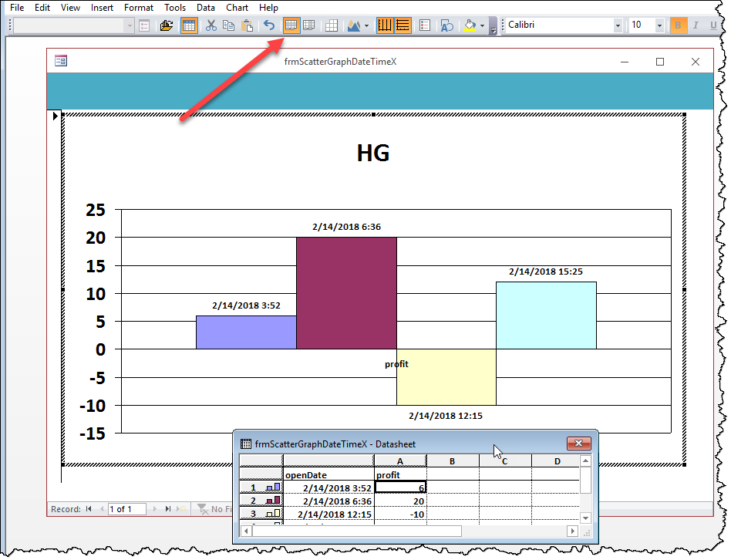Click the font size 10 field
Image resolution: width=731 pixels, height=560 pixels.
(x=642, y=25)
